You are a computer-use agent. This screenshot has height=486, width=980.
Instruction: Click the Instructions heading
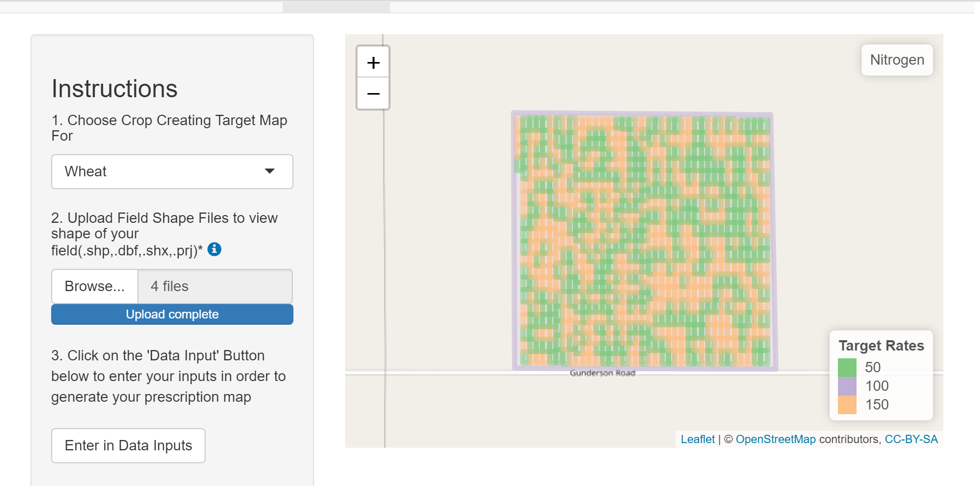(x=115, y=88)
